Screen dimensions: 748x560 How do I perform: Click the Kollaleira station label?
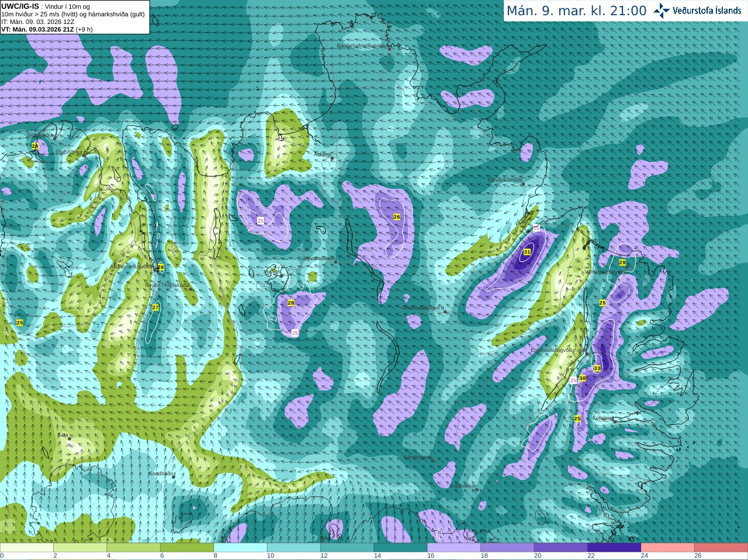(603, 418)
